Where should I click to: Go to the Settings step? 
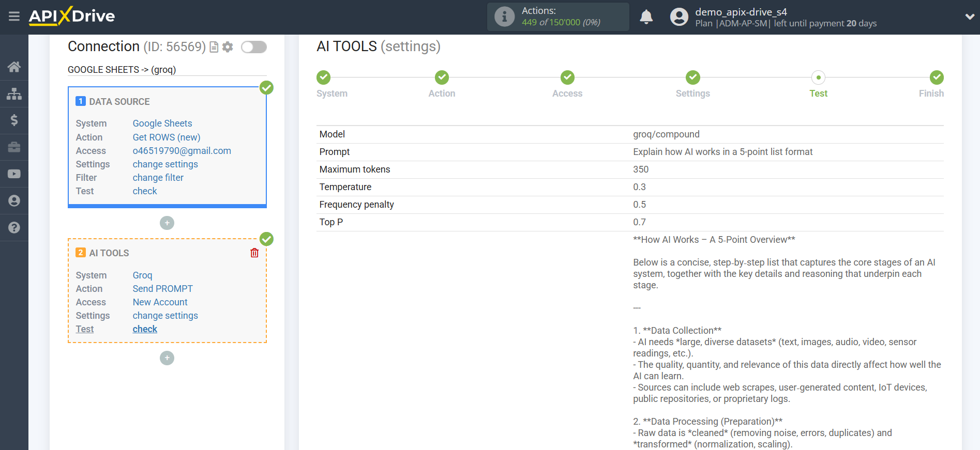pos(693,77)
